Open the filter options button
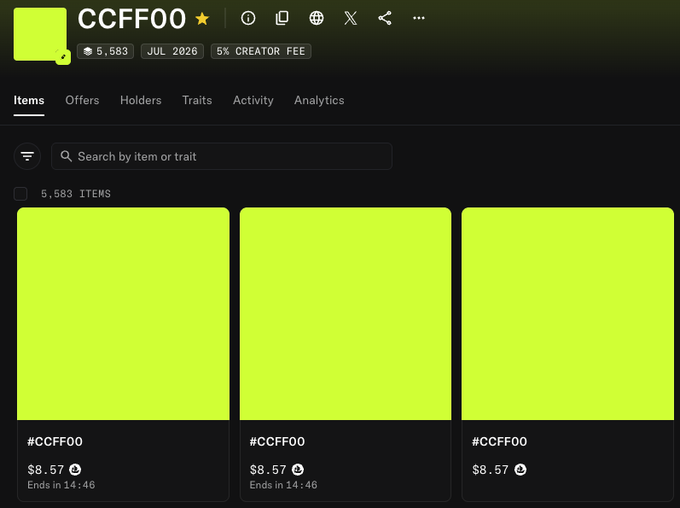This screenshot has height=508, width=680. 27,156
